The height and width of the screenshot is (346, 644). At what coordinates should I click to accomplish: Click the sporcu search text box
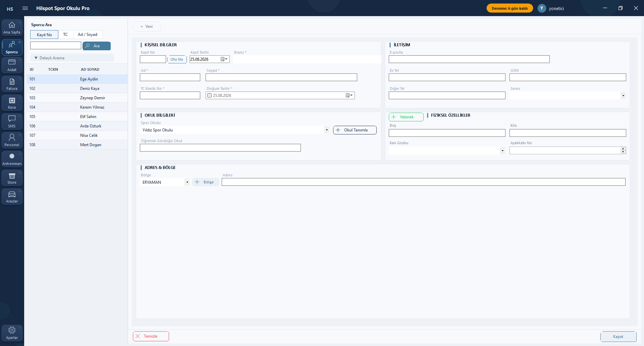click(56, 46)
